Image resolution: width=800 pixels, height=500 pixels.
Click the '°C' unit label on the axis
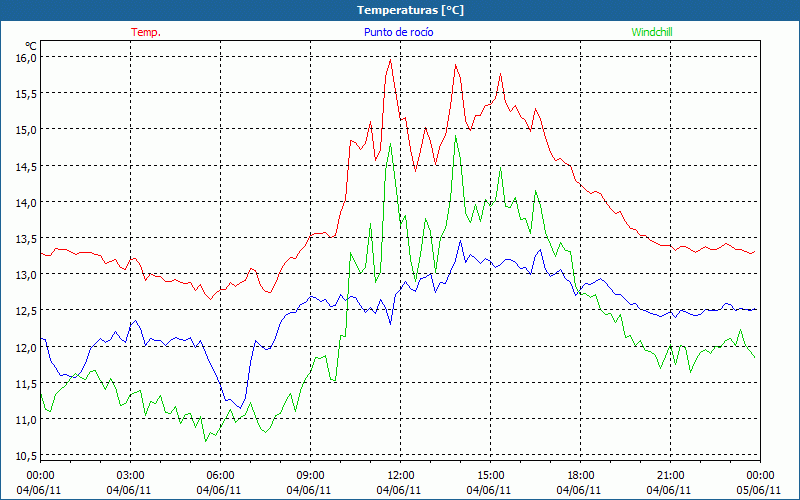click(x=31, y=45)
